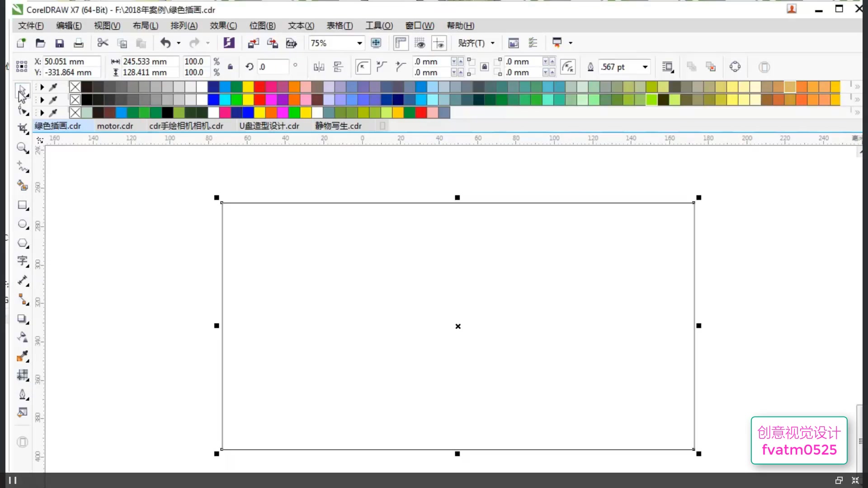
Task: Toggle the lock ratio padlock
Action: tap(230, 67)
